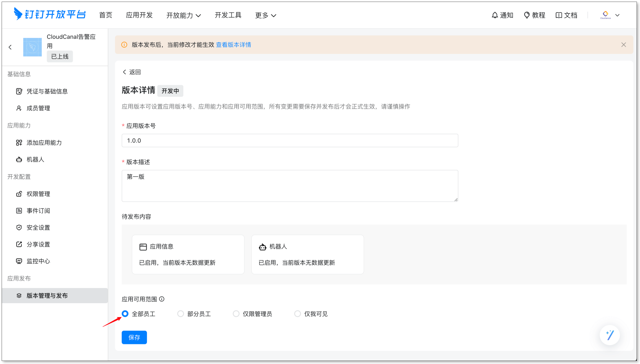Image resolution: width=640 pixels, height=364 pixels.
Task: Expand the 更多 dropdown in navbar
Action: (266, 16)
